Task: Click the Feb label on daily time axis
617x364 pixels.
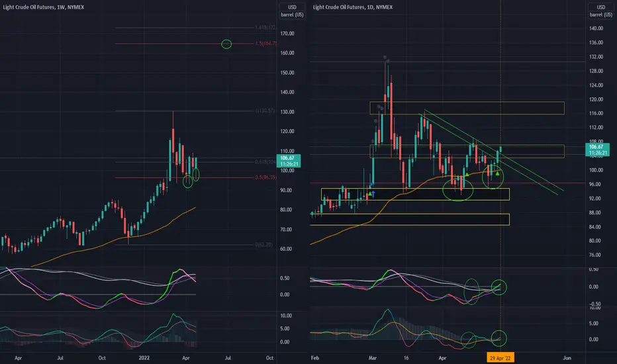Action: pyautogui.click(x=315, y=357)
